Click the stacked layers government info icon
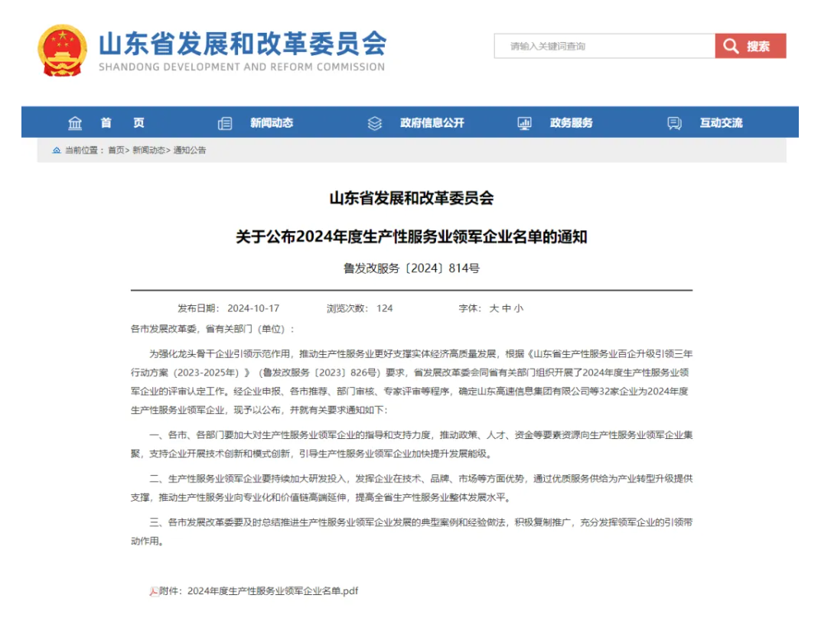The width and height of the screenshot is (821, 644). (374, 123)
